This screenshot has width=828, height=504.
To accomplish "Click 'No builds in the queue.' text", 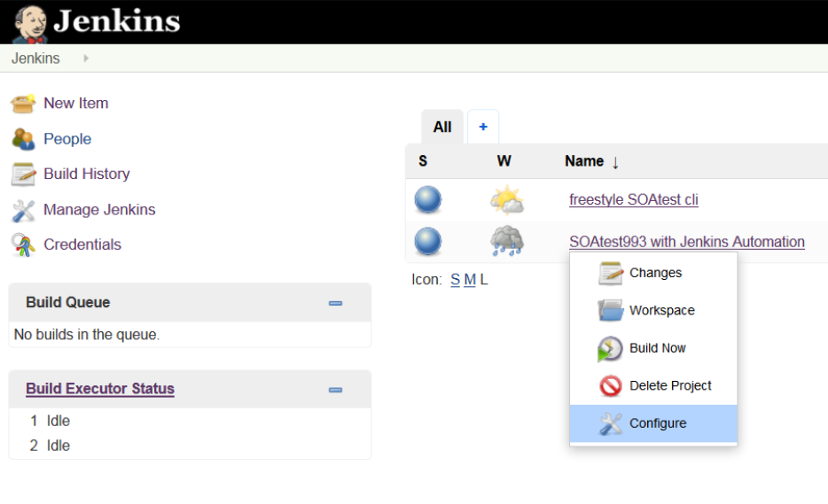I will pos(87,335).
